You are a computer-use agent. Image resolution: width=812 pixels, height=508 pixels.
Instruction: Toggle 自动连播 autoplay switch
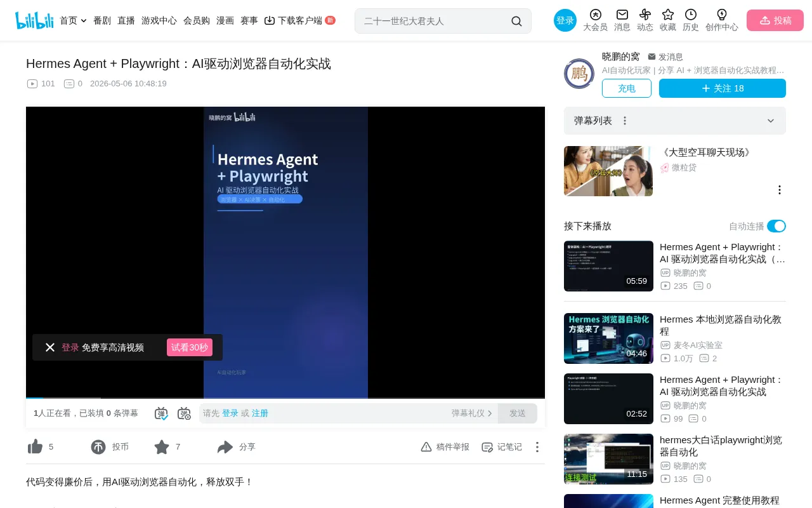click(x=776, y=226)
